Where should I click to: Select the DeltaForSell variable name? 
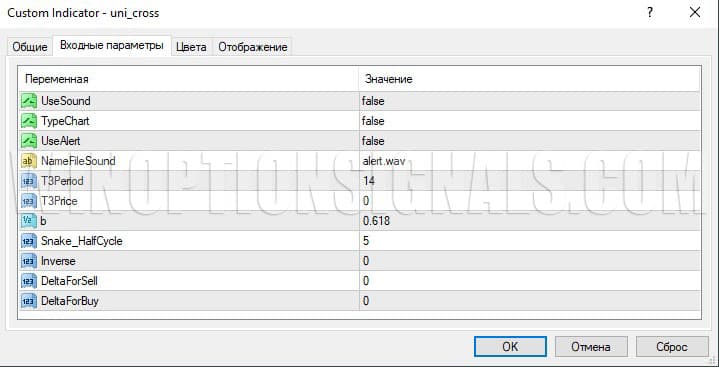[69, 281]
